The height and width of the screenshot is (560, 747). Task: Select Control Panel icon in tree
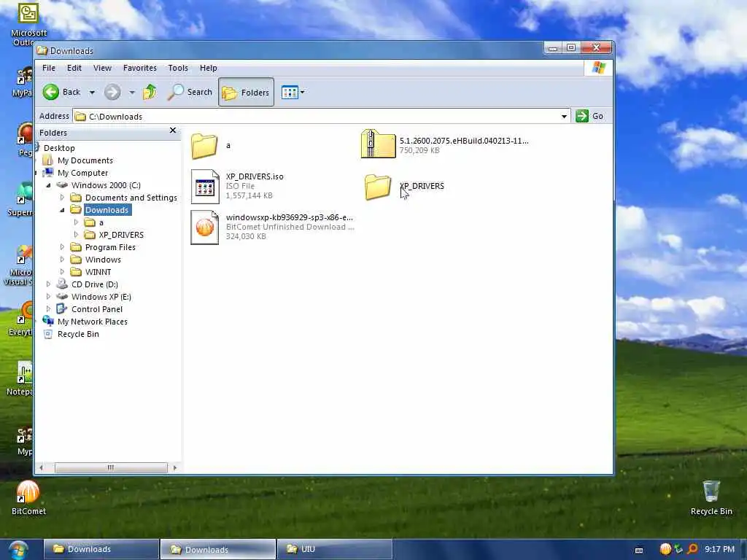click(x=62, y=308)
